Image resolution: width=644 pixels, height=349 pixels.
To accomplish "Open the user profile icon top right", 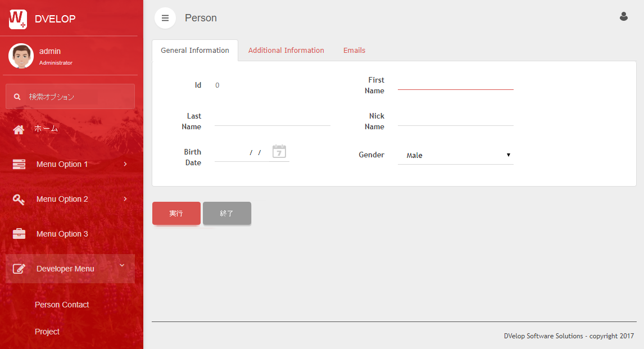I will click(623, 17).
